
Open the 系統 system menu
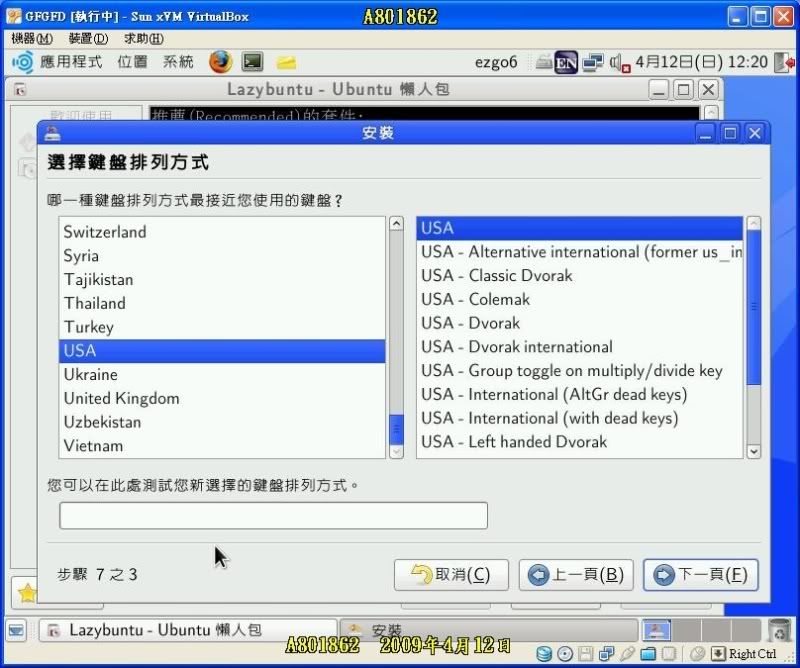pyautogui.click(x=178, y=62)
